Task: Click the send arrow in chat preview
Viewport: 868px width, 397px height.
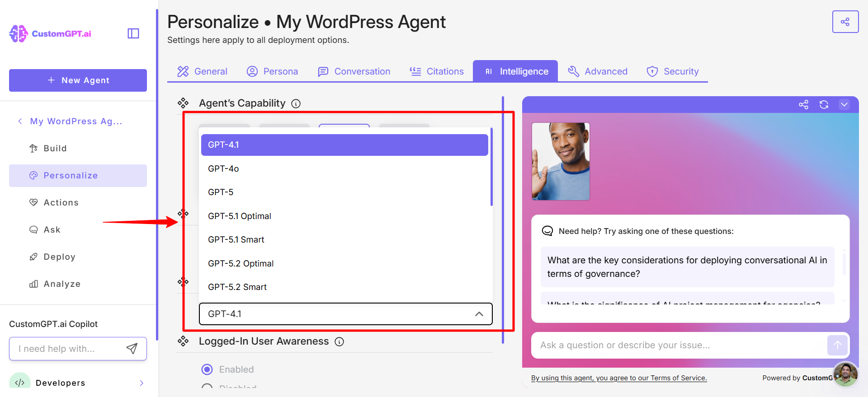Action: pos(837,345)
